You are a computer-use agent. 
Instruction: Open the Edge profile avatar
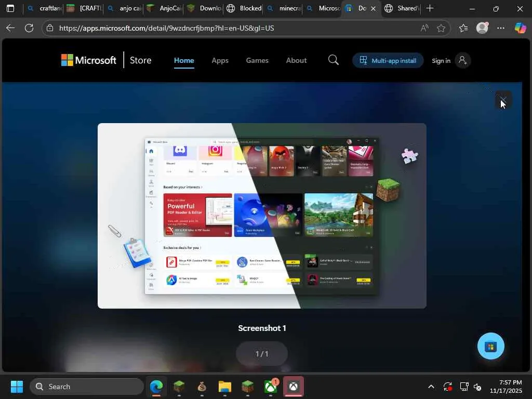coord(482,28)
